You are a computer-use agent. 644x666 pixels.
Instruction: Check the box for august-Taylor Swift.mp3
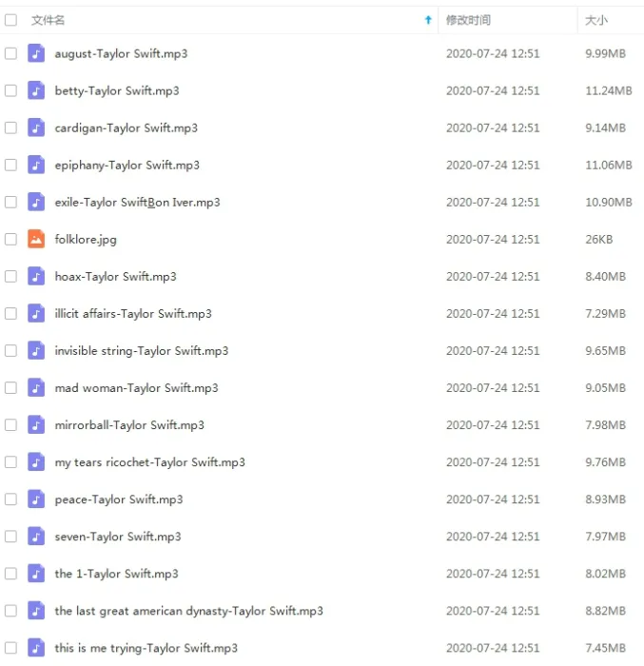tap(11, 53)
